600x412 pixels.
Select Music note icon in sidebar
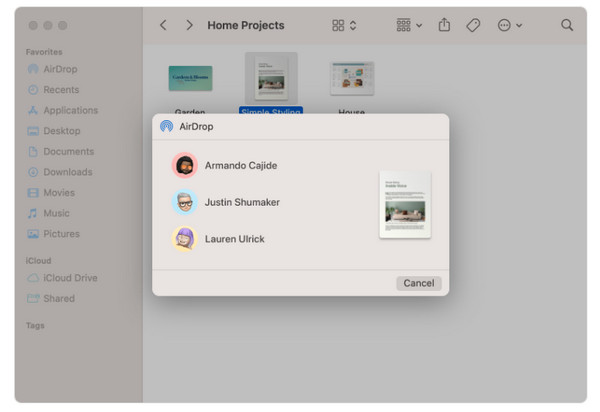33,213
